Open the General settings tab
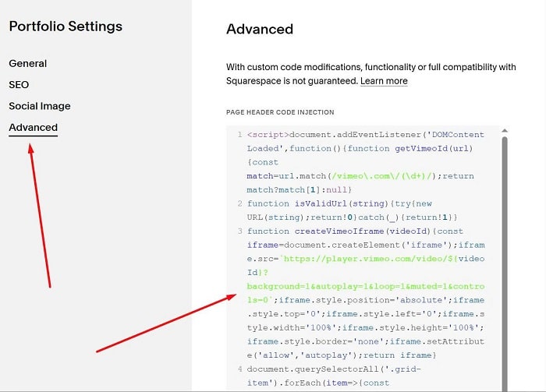Viewport: 546px width, 392px height. [28, 64]
